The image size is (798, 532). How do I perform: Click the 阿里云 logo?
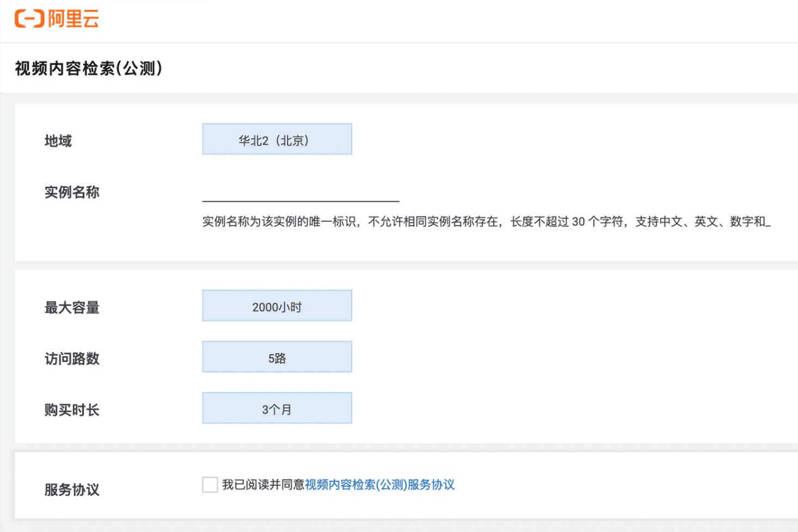tap(57, 18)
